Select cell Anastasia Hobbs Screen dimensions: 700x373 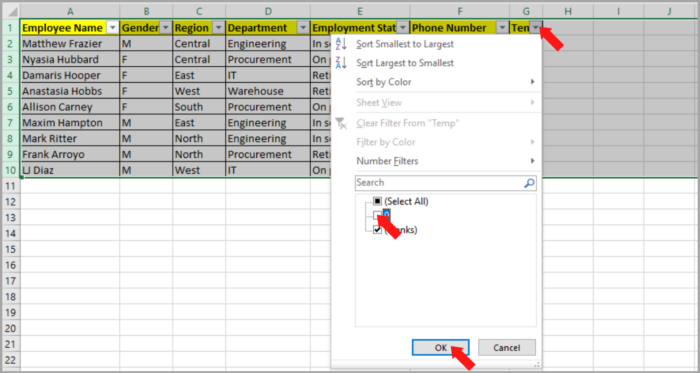pos(70,91)
